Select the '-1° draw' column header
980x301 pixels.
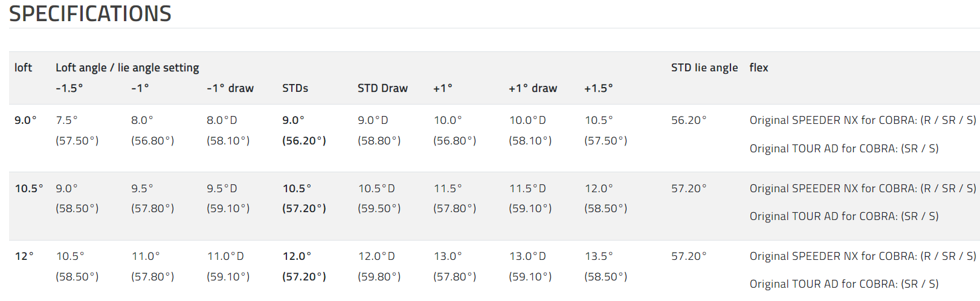(x=230, y=88)
